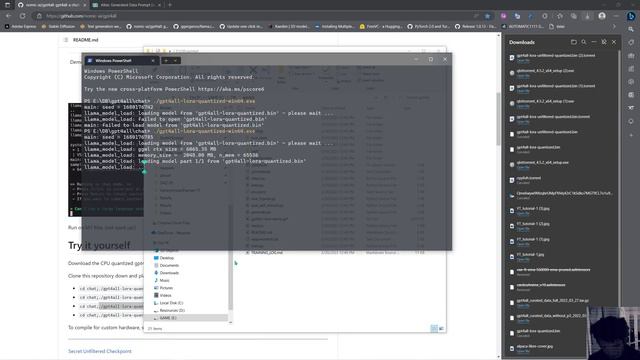Viewport: 640px width, 360px height.
Task: Select Downloads in Explorer navigation pane
Action: 169,273
